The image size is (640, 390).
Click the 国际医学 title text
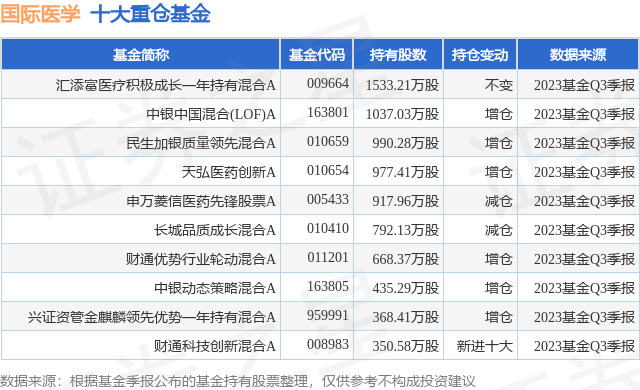[40, 14]
